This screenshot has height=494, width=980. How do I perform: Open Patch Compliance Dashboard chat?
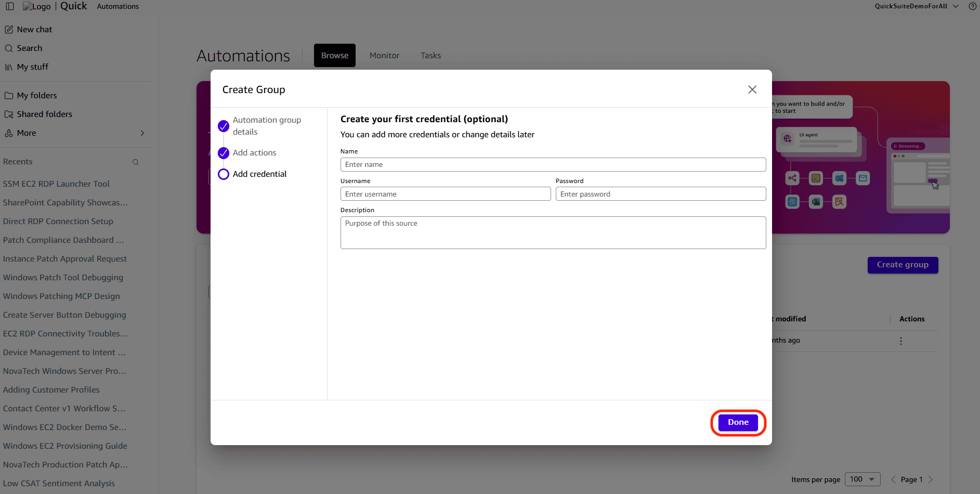point(63,240)
